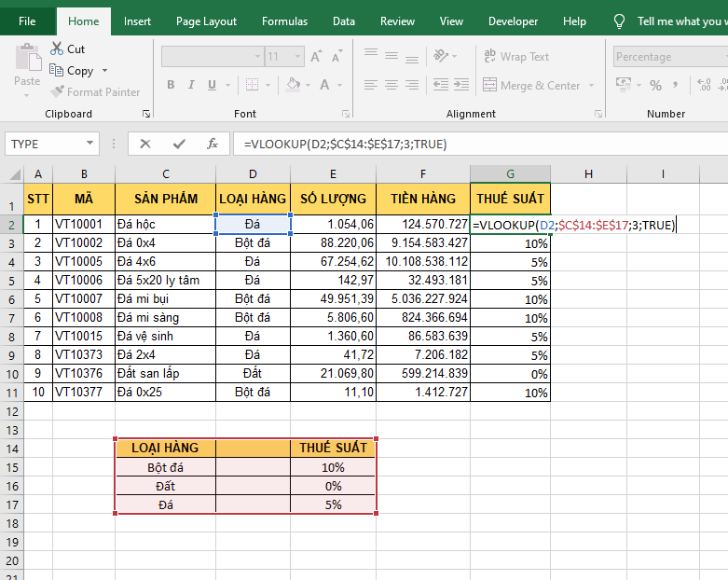Viewport: 728px width, 580px height.
Task: Toggle Bold formatting
Action: [171, 85]
